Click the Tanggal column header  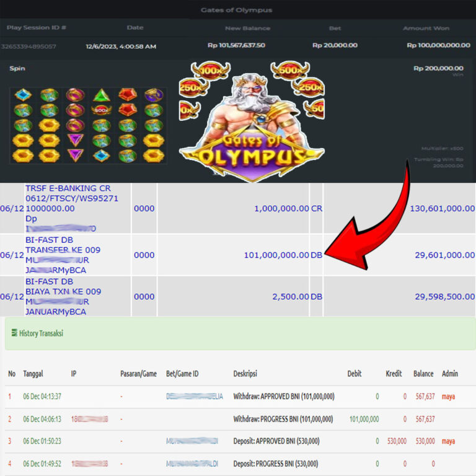coord(33,374)
